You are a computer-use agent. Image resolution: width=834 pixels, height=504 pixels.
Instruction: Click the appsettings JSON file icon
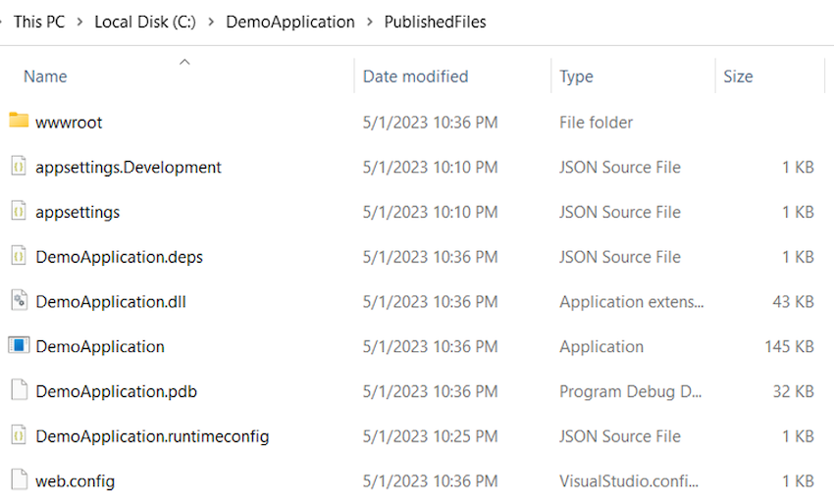pyautogui.click(x=19, y=211)
